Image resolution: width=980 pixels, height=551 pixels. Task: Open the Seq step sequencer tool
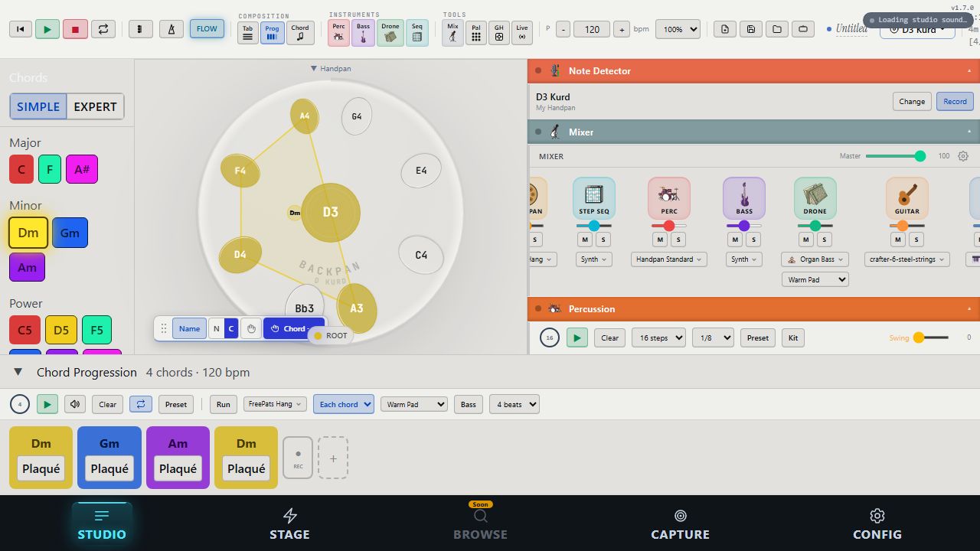pyautogui.click(x=417, y=33)
